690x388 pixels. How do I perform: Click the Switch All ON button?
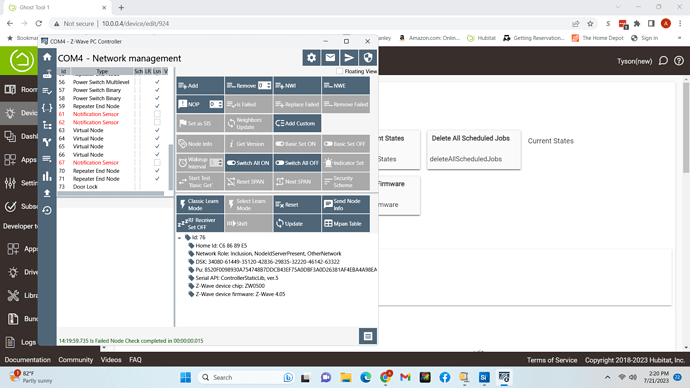tap(249, 163)
